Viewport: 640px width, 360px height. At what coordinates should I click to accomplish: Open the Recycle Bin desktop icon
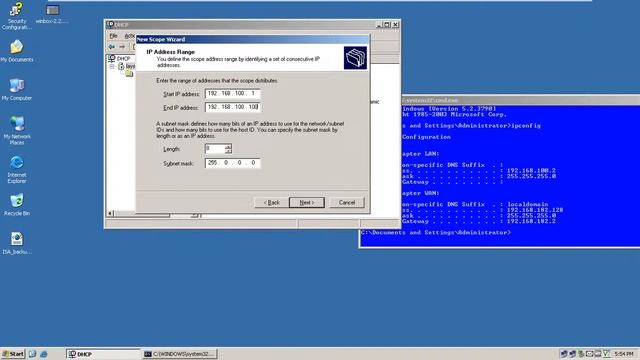tap(17, 204)
